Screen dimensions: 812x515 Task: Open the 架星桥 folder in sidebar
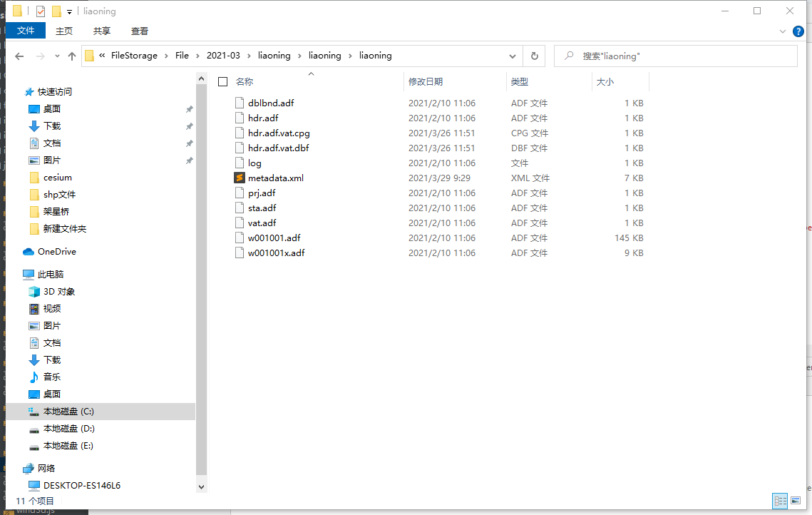pyautogui.click(x=56, y=211)
